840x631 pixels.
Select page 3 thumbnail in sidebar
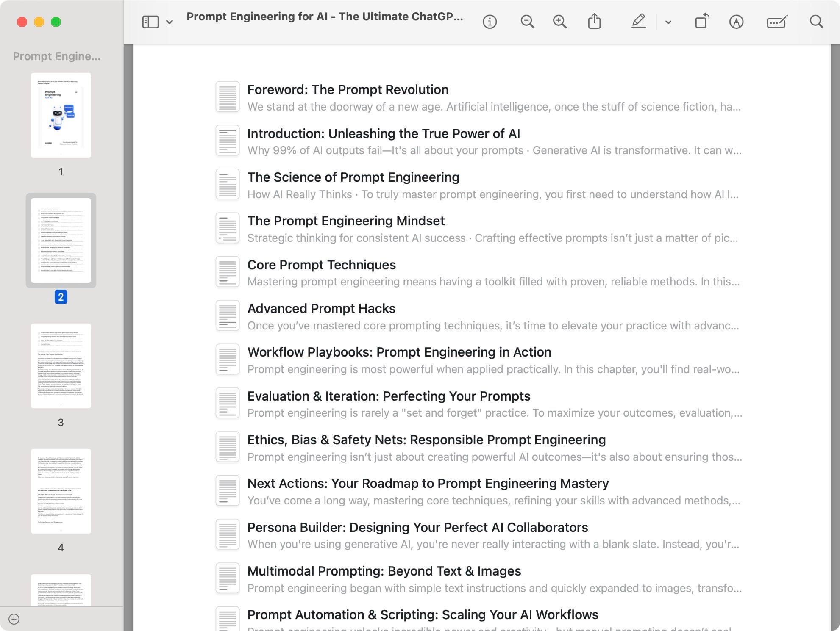(x=61, y=366)
